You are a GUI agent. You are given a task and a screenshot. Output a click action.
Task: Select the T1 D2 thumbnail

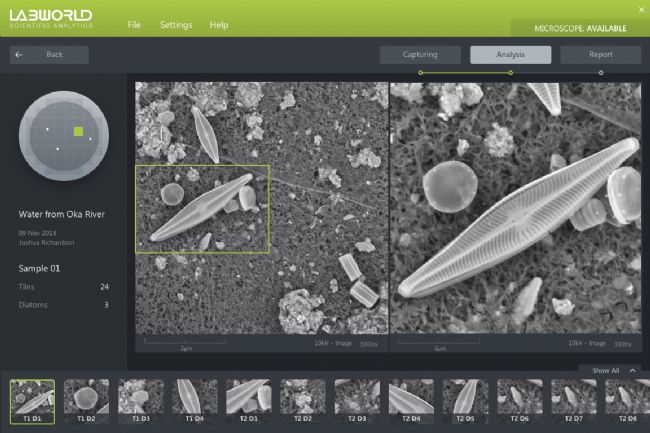point(86,400)
